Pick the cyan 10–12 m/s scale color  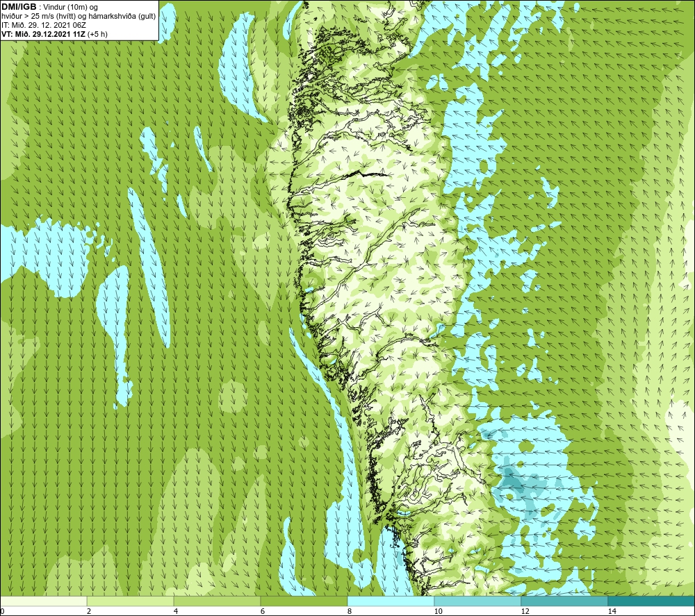478,601
